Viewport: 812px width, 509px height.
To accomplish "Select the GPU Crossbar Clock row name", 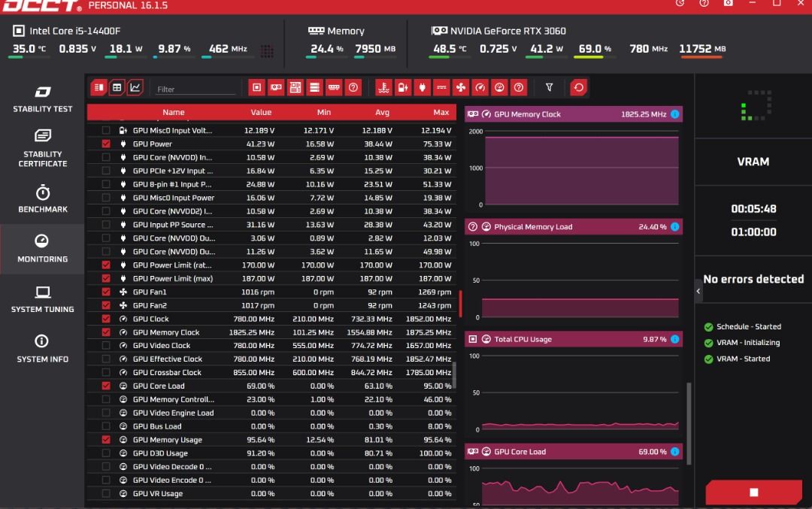I will 167,372.
